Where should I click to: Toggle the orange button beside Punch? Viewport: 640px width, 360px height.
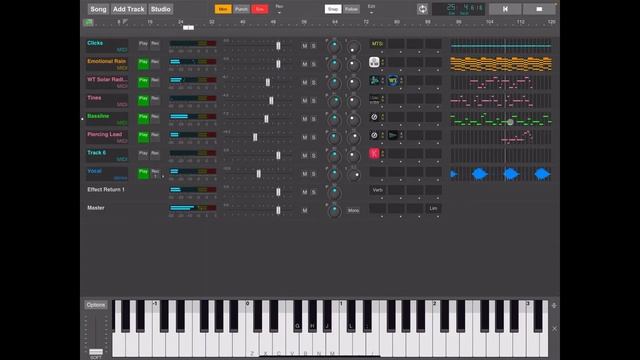(x=223, y=9)
